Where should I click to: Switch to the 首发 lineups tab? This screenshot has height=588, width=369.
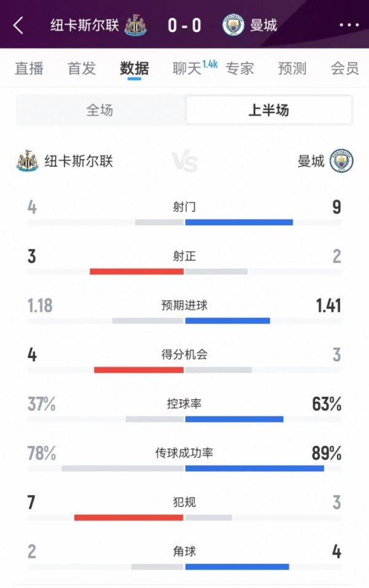pyautogui.click(x=80, y=69)
